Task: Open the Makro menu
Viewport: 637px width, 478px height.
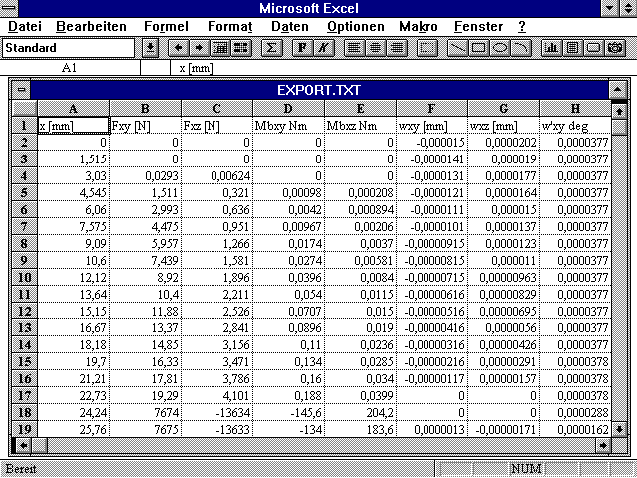Action: (x=418, y=26)
